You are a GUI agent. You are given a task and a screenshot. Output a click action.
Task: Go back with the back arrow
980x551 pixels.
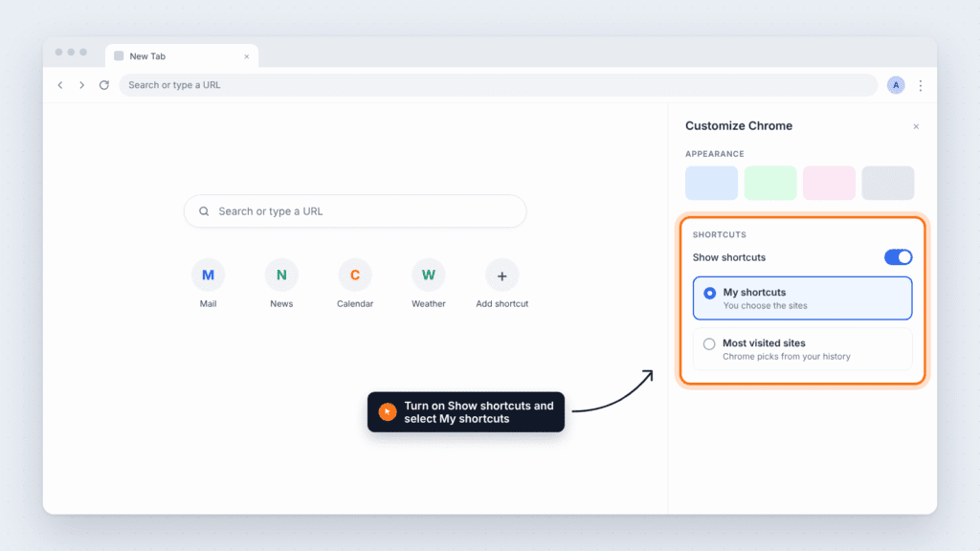pyautogui.click(x=60, y=85)
